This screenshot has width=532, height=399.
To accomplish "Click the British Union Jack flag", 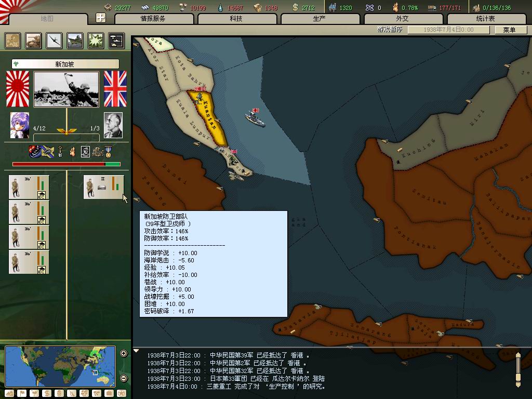I will coord(115,89).
